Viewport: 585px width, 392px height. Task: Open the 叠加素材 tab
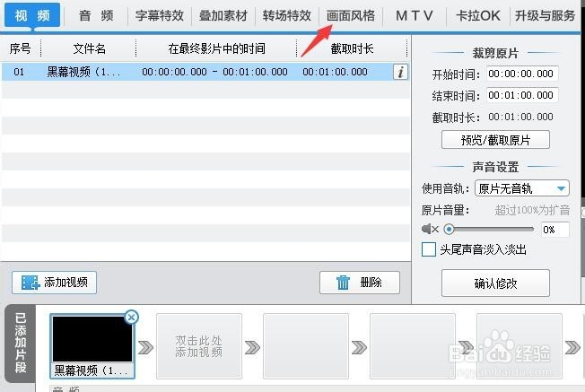(223, 15)
